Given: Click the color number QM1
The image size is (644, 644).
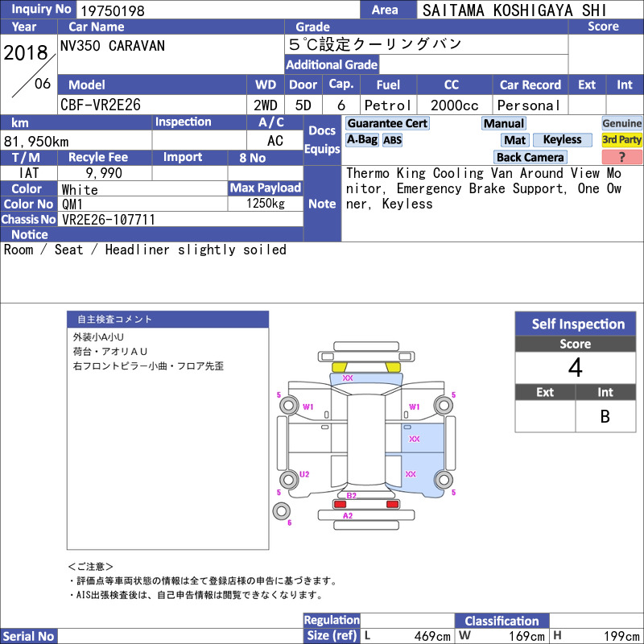Looking at the screenshot, I should click(72, 204).
